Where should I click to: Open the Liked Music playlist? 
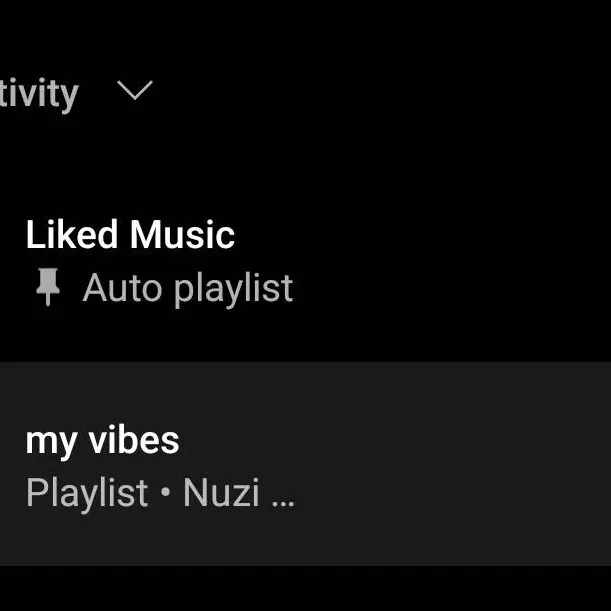(x=130, y=236)
